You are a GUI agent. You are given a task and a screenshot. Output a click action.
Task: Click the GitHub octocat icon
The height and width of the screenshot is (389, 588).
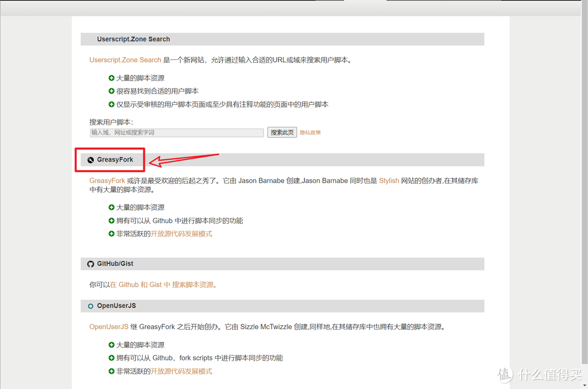(90, 264)
